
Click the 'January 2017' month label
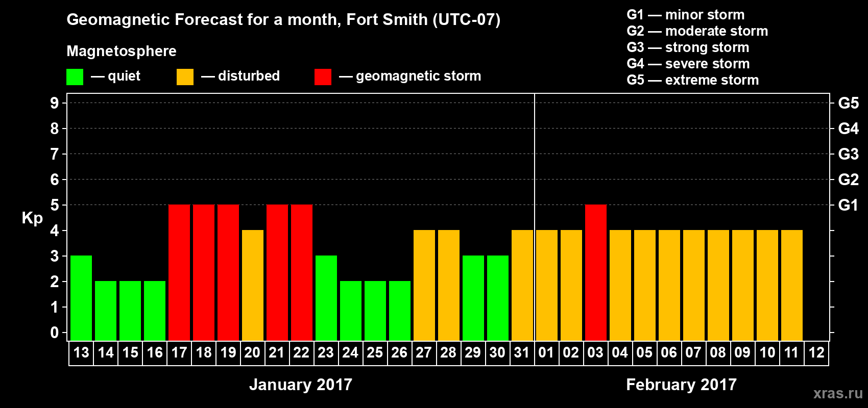(x=301, y=385)
